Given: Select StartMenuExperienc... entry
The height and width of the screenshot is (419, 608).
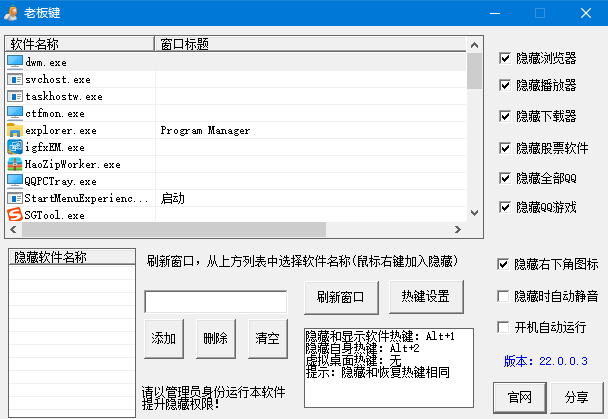Looking at the screenshot, I should [86, 198].
